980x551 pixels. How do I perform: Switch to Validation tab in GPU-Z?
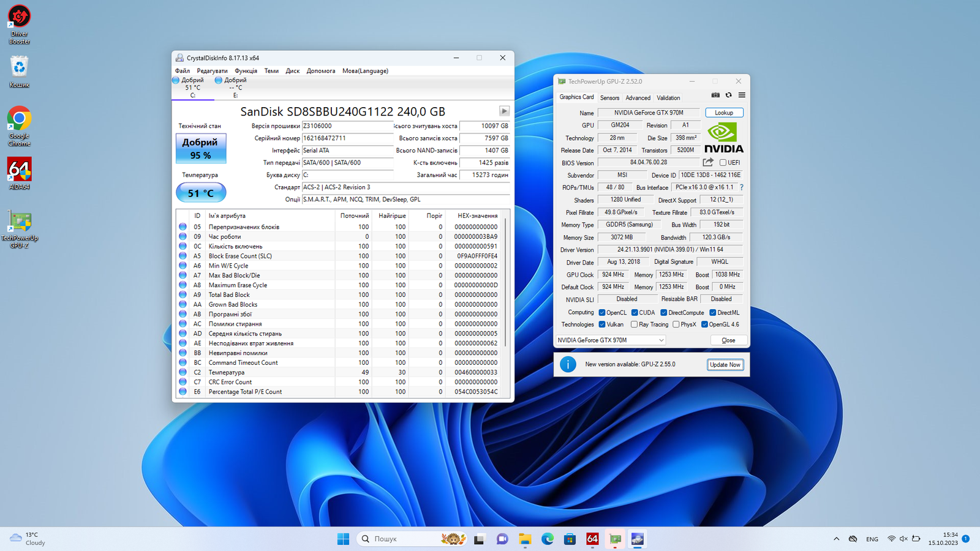click(668, 98)
